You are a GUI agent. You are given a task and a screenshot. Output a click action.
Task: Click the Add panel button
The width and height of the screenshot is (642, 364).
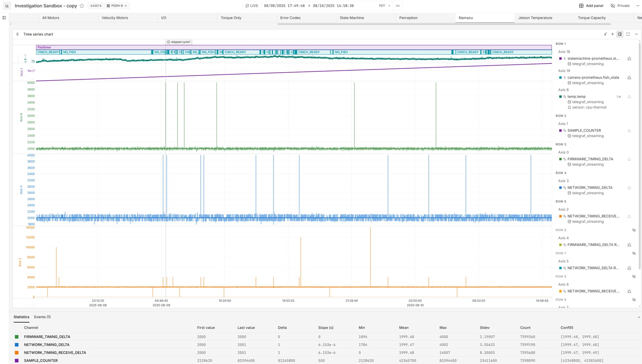pyautogui.click(x=591, y=6)
